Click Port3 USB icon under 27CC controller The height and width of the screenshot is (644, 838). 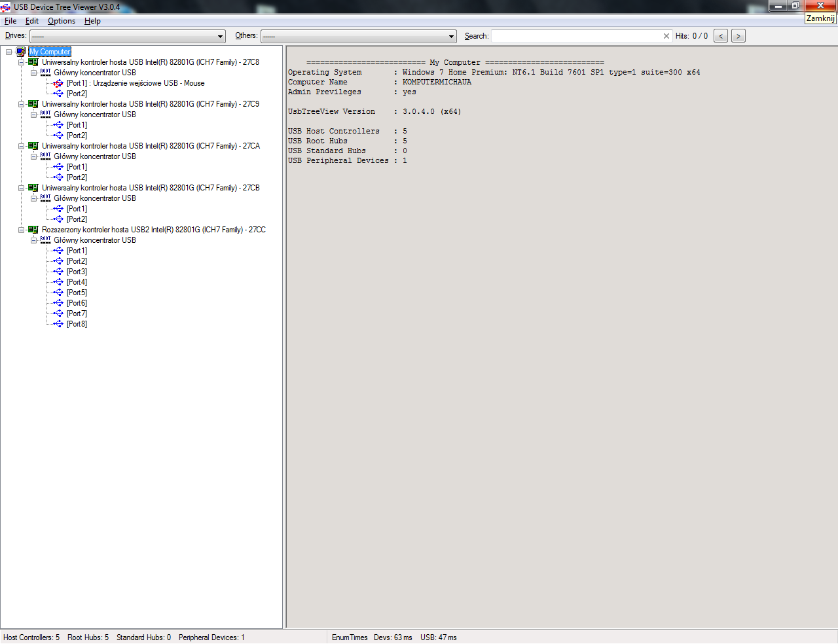click(x=58, y=272)
